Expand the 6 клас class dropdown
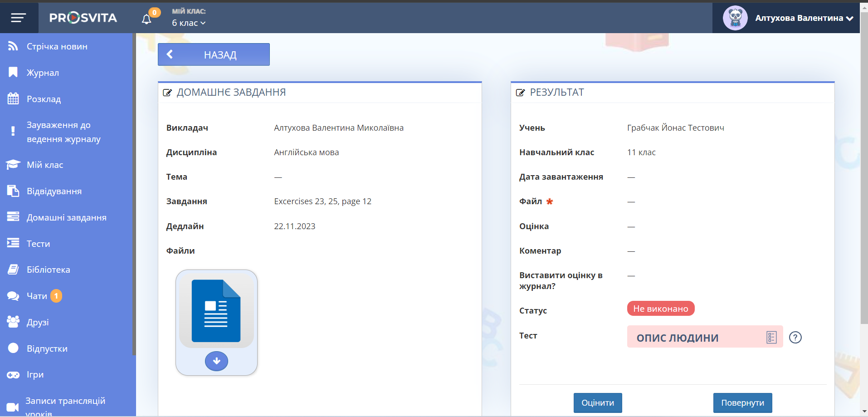868x417 pixels. (189, 23)
